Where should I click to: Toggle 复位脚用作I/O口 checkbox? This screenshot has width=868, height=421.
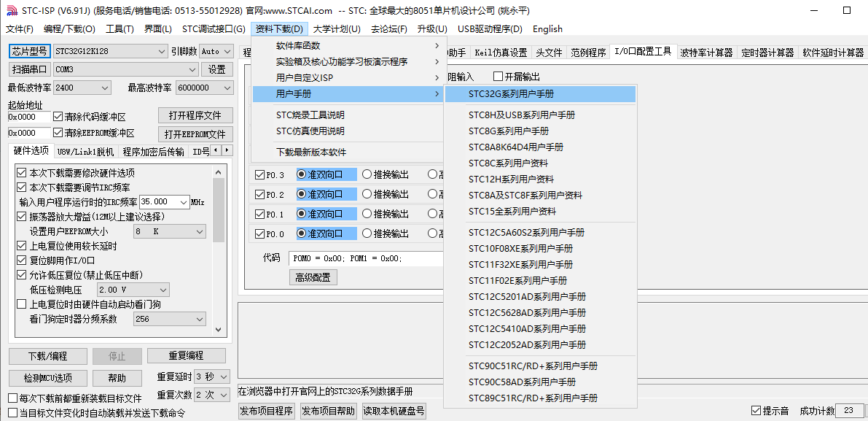[22, 260]
